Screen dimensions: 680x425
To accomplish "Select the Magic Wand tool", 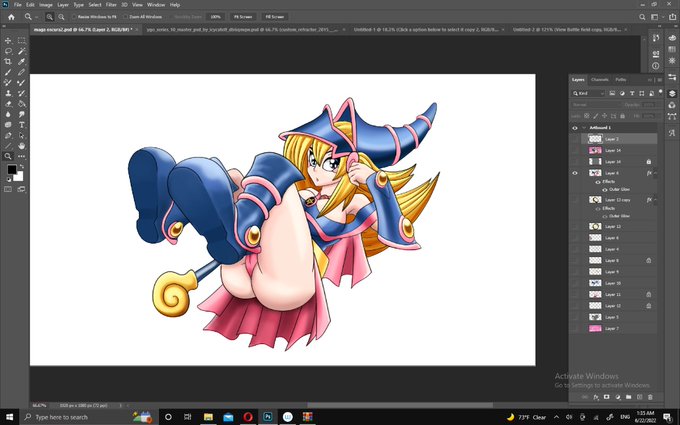I will click(21, 51).
